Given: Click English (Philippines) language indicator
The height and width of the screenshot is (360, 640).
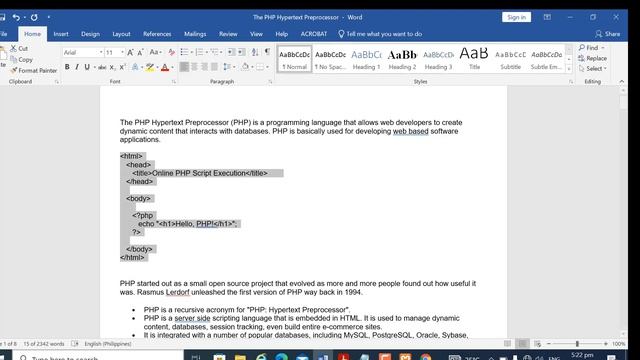Looking at the screenshot, I should (108, 344).
